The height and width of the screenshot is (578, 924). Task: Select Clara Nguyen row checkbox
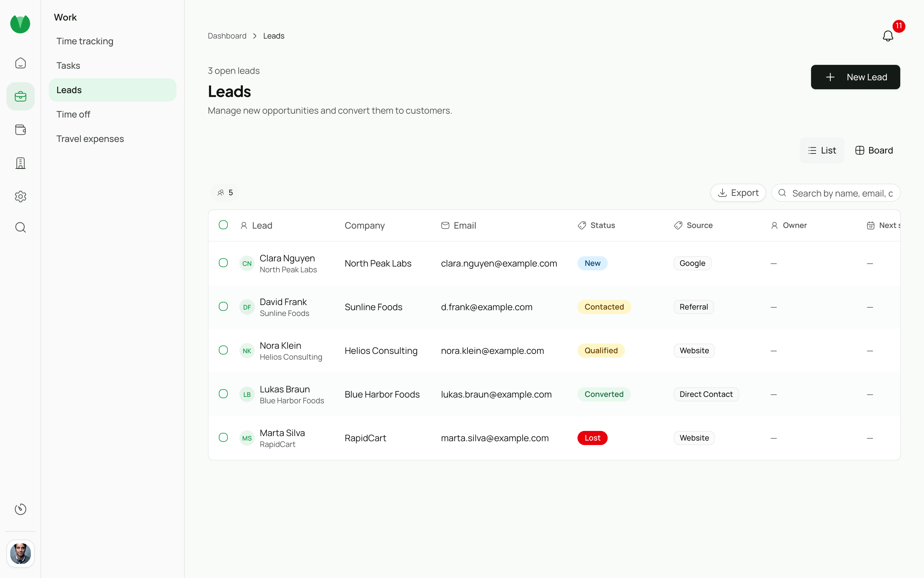[223, 263]
